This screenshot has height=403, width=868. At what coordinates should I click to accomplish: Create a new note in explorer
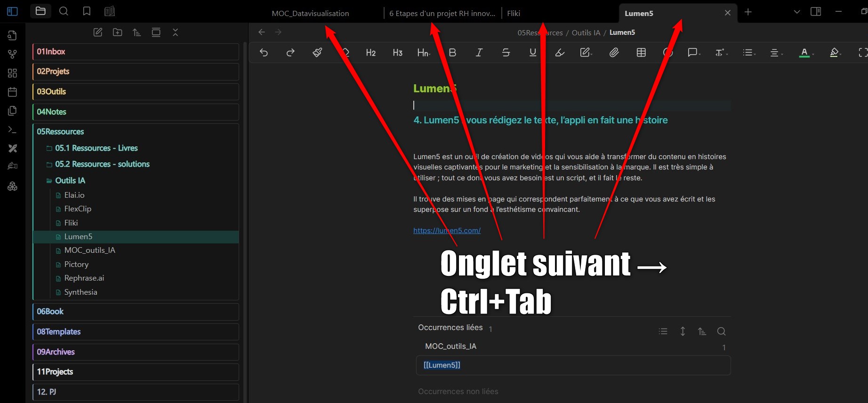[98, 32]
